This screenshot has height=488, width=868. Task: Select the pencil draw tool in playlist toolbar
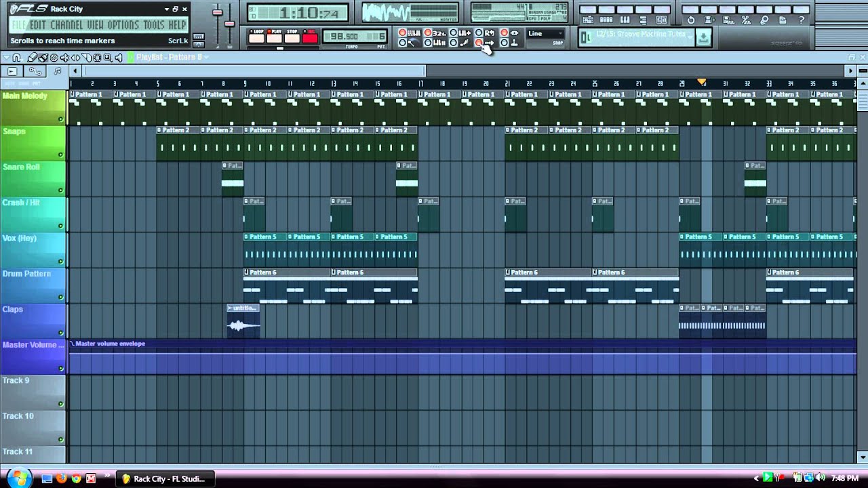[32, 58]
